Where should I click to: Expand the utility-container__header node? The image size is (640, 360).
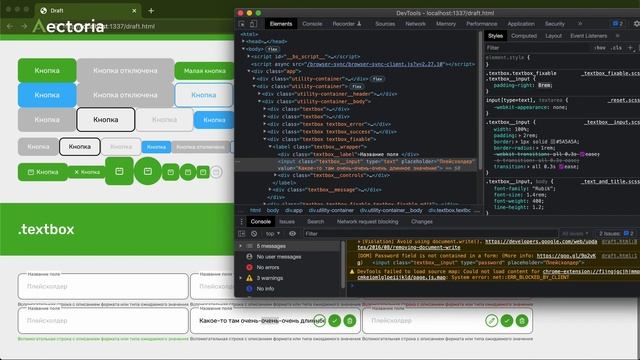pyautogui.click(x=259, y=94)
